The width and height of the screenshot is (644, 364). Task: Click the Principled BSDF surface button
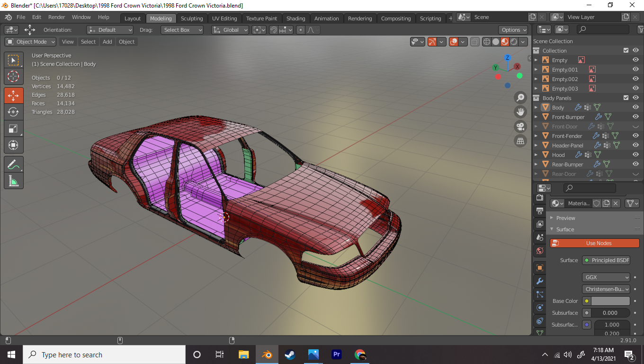[x=606, y=260]
